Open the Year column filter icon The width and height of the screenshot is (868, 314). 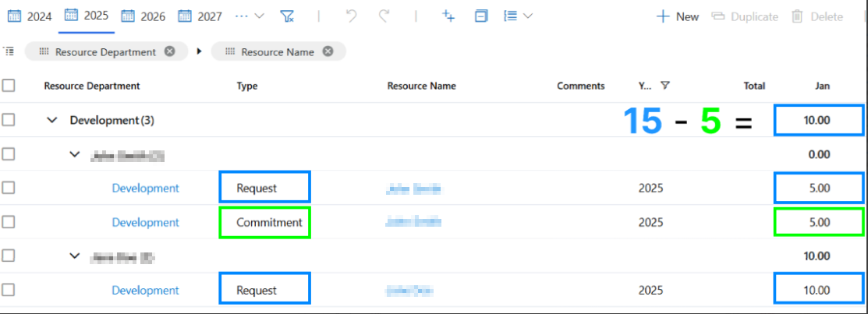point(665,86)
